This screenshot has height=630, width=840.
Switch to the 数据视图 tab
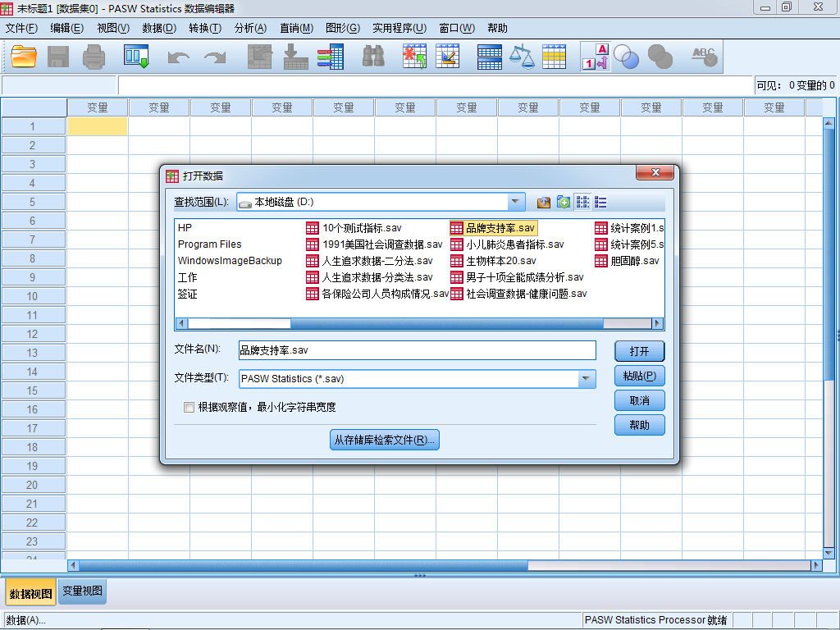point(30,592)
